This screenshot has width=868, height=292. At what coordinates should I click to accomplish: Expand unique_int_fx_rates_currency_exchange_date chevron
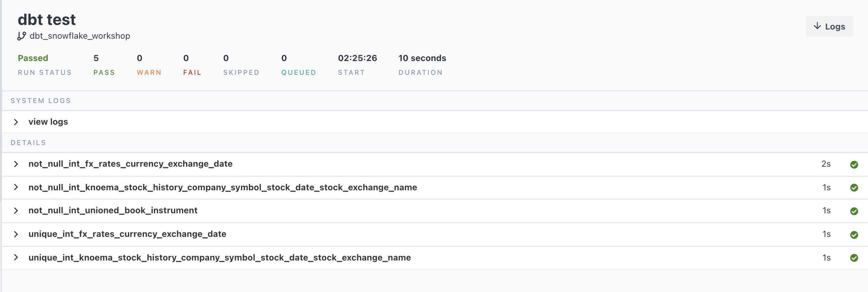pos(16,235)
